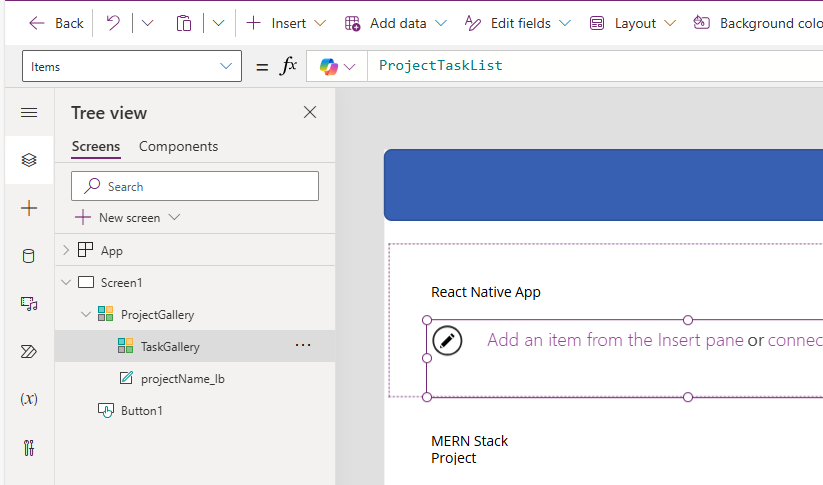Click the 'React Native App' label
Image resolution: width=823 pixels, height=485 pixels.
pyautogui.click(x=486, y=292)
